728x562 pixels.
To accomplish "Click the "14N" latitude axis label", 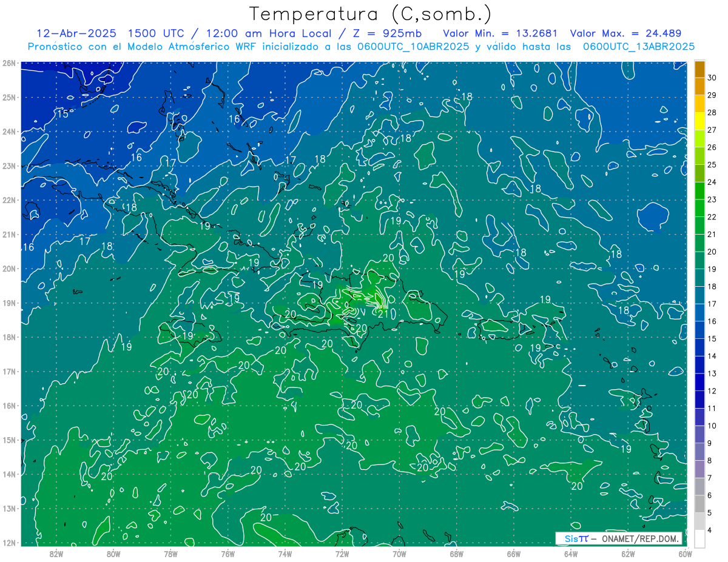I will tap(9, 474).
